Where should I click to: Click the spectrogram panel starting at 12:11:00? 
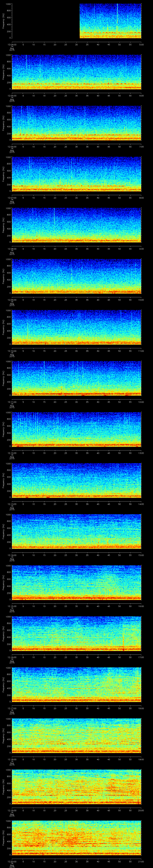[77, 378]
